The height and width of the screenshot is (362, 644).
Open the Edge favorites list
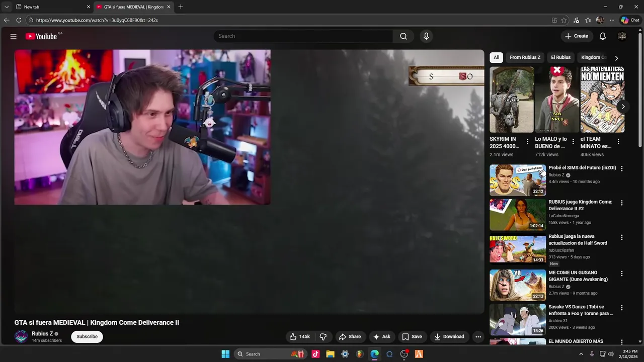click(x=588, y=20)
